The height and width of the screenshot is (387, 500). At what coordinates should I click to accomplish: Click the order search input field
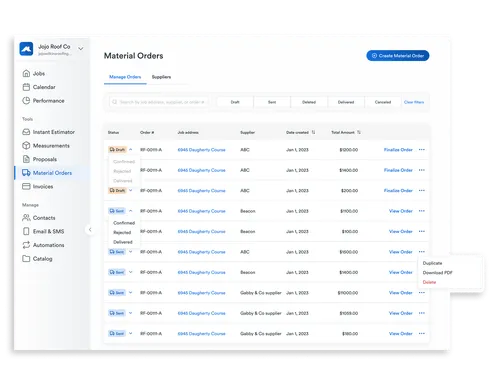pyautogui.click(x=159, y=102)
